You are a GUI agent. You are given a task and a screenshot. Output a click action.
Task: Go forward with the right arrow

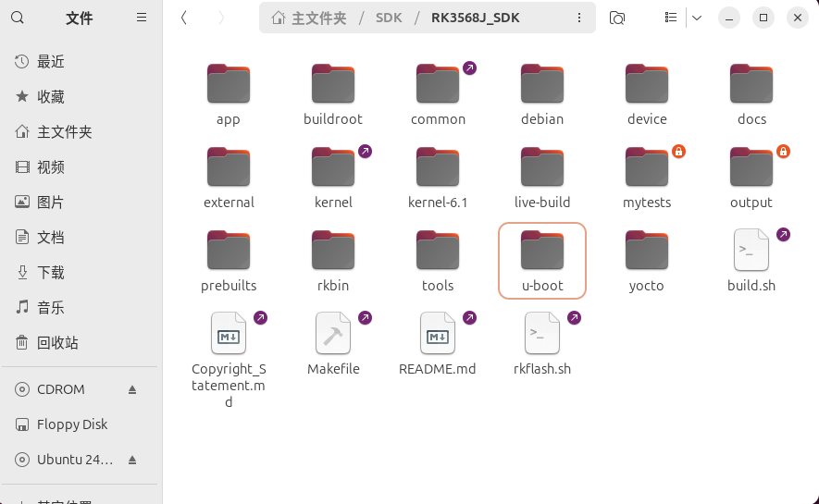[x=221, y=18]
